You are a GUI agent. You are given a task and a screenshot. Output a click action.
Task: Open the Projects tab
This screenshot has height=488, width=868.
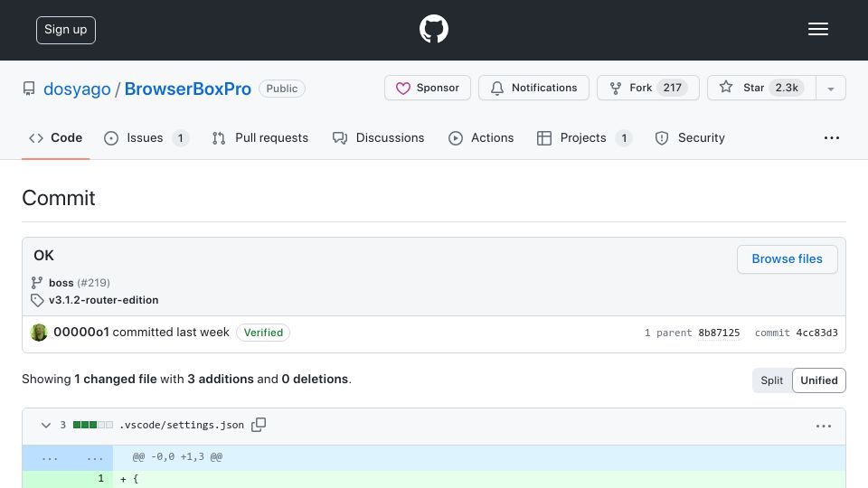(584, 137)
